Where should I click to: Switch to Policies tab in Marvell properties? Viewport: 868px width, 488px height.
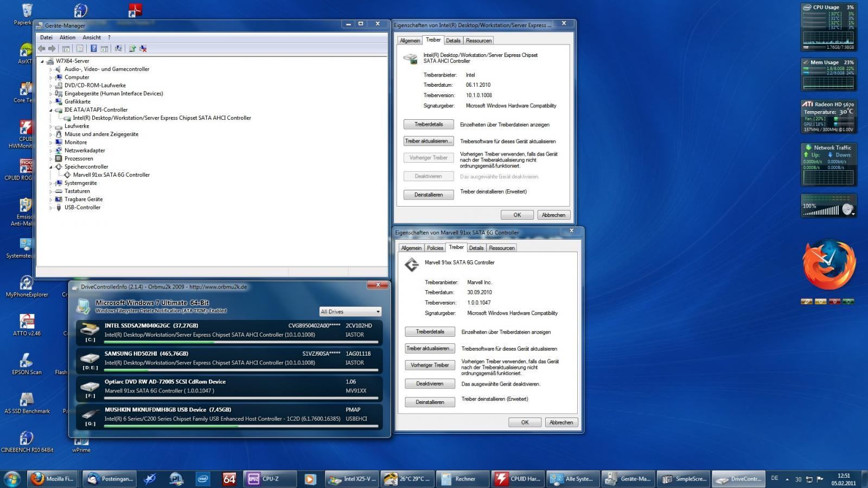coord(435,248)
